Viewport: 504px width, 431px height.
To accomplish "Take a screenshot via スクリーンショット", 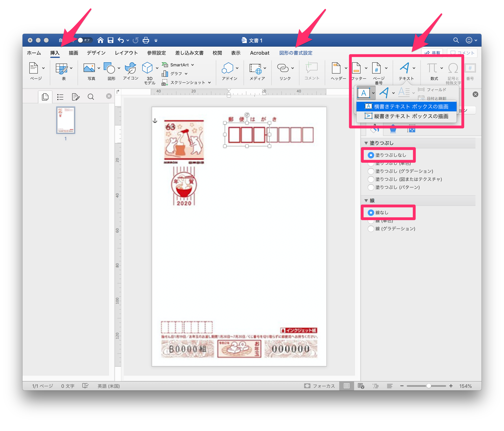I will coord(186,82).
